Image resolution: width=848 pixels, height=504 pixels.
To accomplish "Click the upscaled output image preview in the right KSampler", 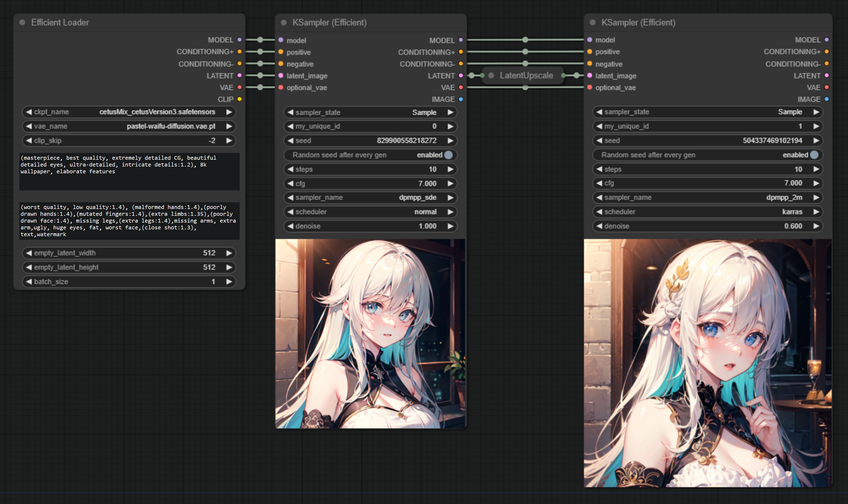I will [707, 363].
